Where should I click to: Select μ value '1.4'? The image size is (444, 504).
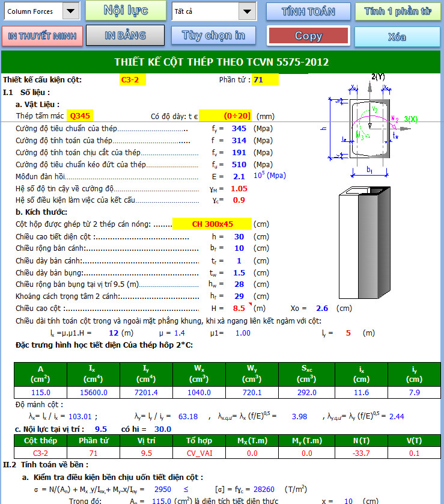tap(180, 333)
